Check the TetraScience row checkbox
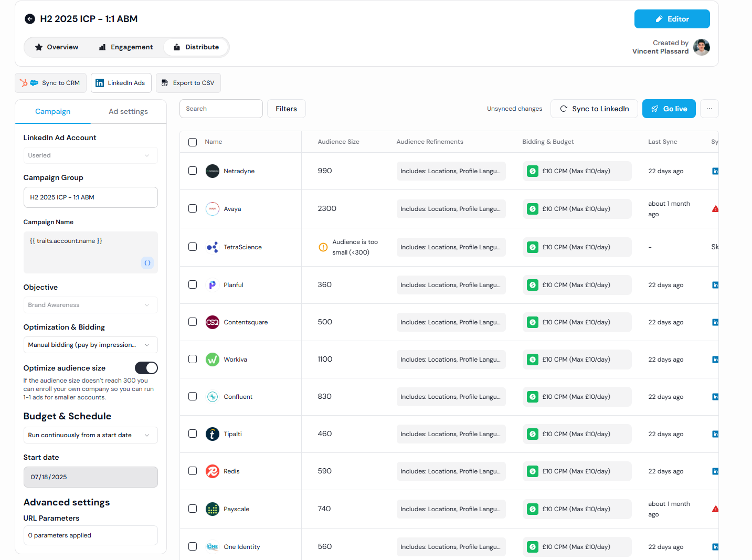This screenshot has width=752, height=560. pyautogui.click(x=193, y=247)
